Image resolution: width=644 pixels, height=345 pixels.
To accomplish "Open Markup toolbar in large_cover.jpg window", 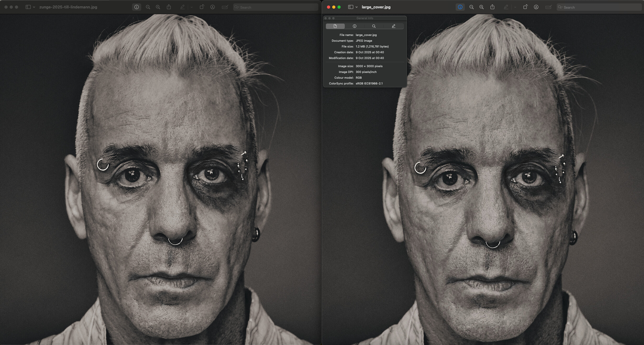I will tap(536, 7).
